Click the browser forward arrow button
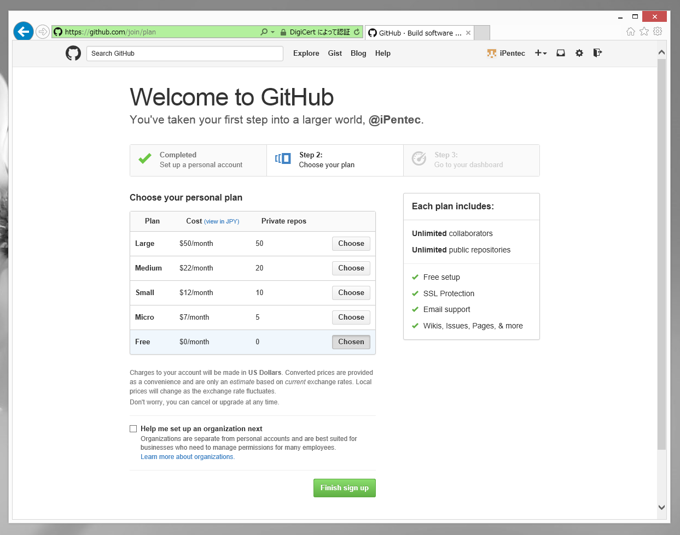This screenshot has width=680, height=535. (x=42, y=32)
